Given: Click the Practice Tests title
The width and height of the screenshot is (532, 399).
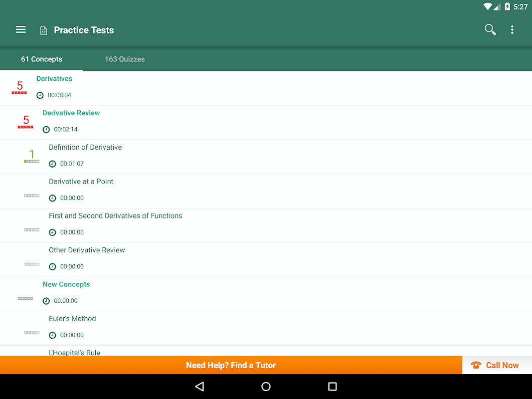Looking at the screenshot, I should coord(84,30).
